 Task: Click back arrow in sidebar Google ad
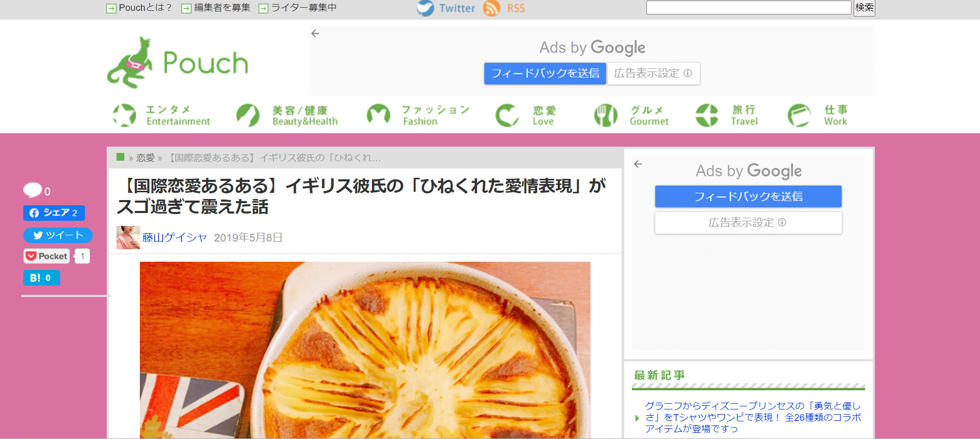click(638, 164)
